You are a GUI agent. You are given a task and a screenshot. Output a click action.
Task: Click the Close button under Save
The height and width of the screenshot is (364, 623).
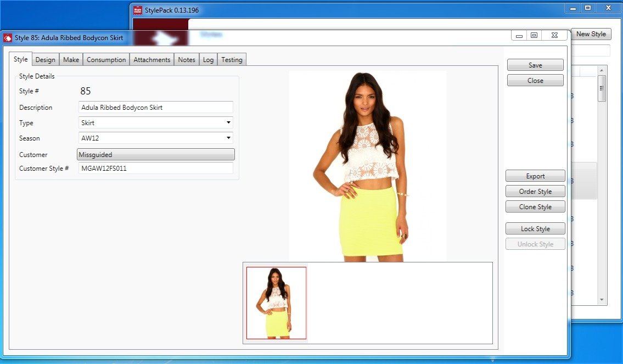pyautogui.click(x=535, y=81)
